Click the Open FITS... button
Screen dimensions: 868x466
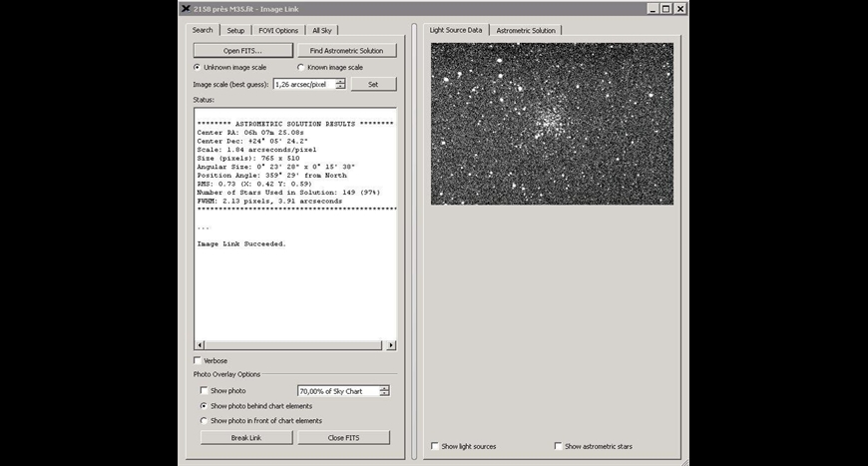242,50
